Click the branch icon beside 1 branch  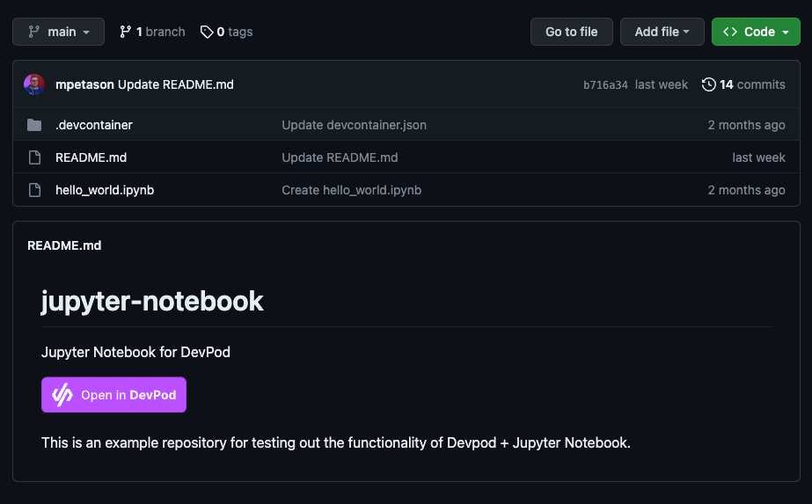coord(125,33)
